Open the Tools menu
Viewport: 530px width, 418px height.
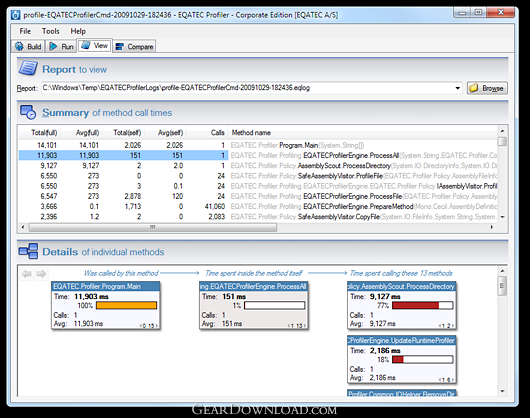click(x=51, y=31)
